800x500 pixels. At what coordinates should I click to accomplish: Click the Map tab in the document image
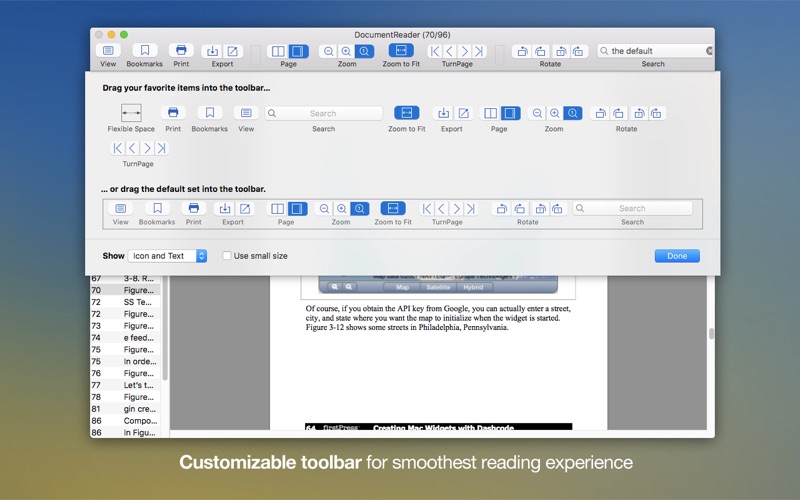click(403, 287)
